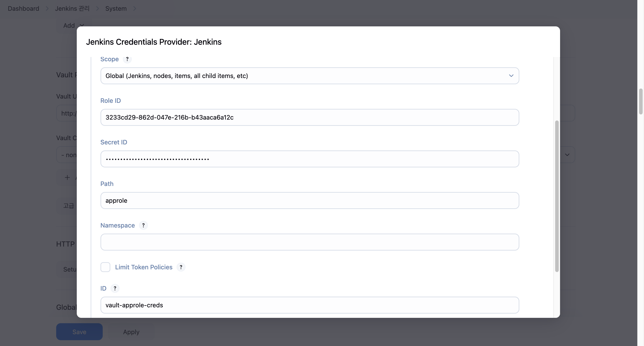This screenshot has width=644, height=346.
Task: Click the plus icon behind the dialog
Action: [x=67, y=177]
